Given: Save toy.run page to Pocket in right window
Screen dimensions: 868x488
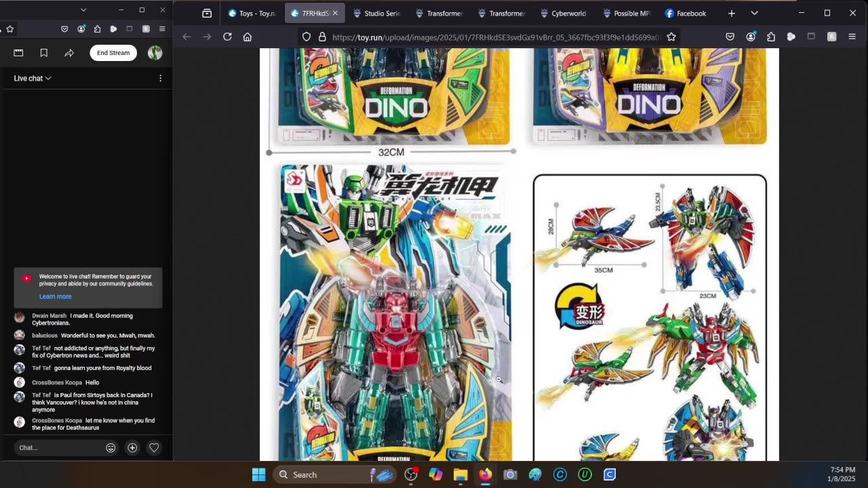Looking at the screenshot, I should (x=730, y=37).
